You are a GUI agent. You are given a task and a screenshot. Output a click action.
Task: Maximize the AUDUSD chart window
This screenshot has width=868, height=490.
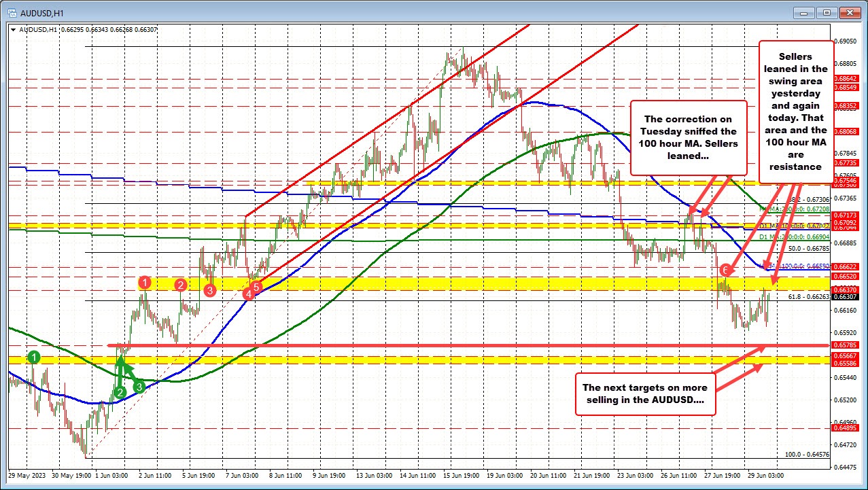827,12
